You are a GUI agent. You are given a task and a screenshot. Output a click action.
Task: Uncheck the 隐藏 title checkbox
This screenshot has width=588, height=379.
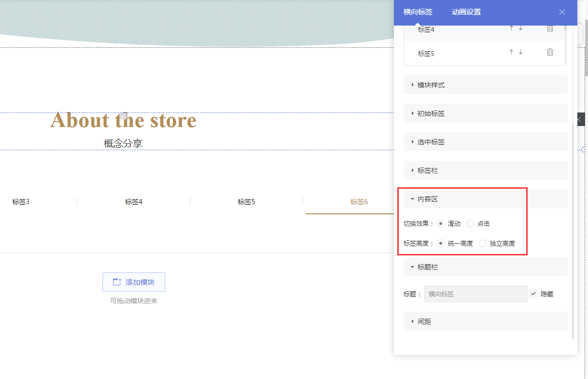533,294
